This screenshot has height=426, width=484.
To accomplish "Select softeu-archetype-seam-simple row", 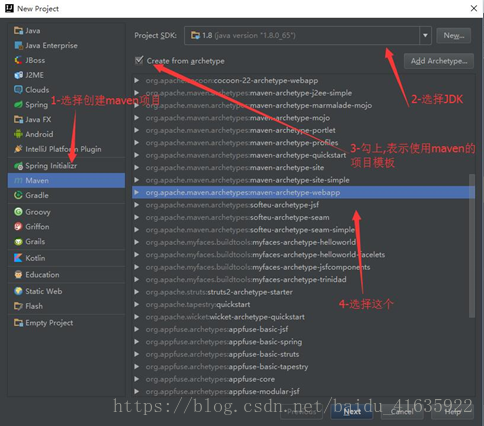I will 303,230.
